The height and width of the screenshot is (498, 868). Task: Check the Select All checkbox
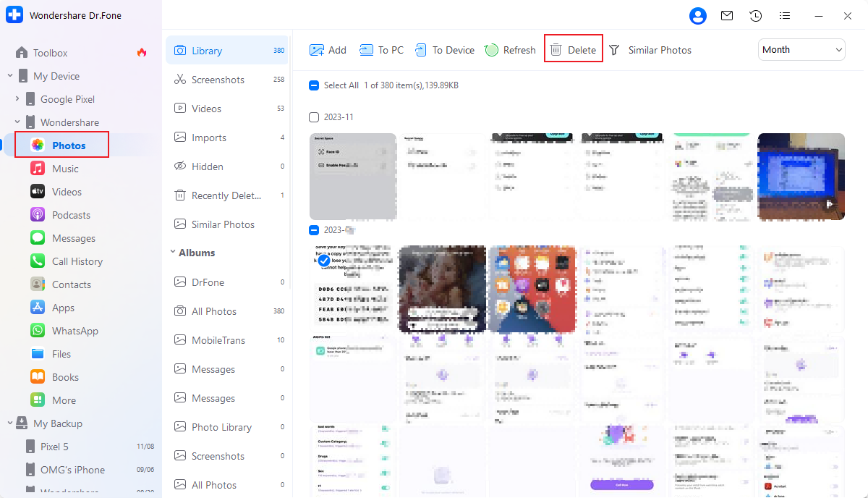click(313, 85)
